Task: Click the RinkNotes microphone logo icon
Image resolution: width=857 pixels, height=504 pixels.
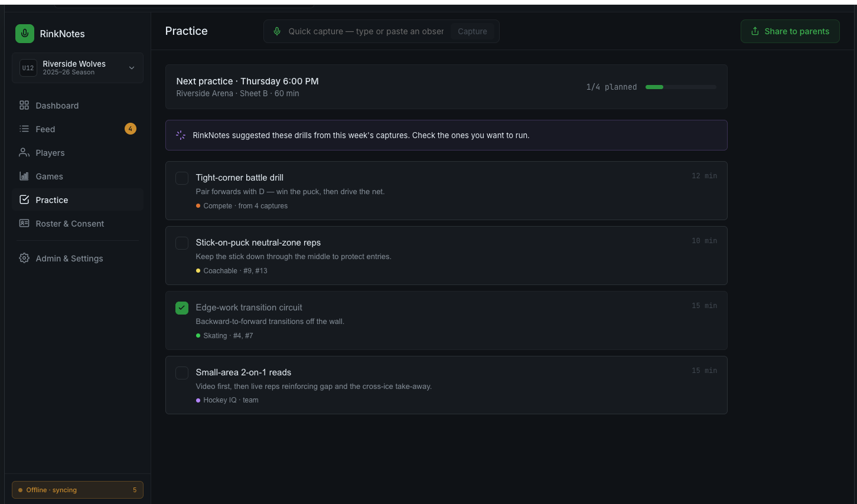Action: coord(25,34)
